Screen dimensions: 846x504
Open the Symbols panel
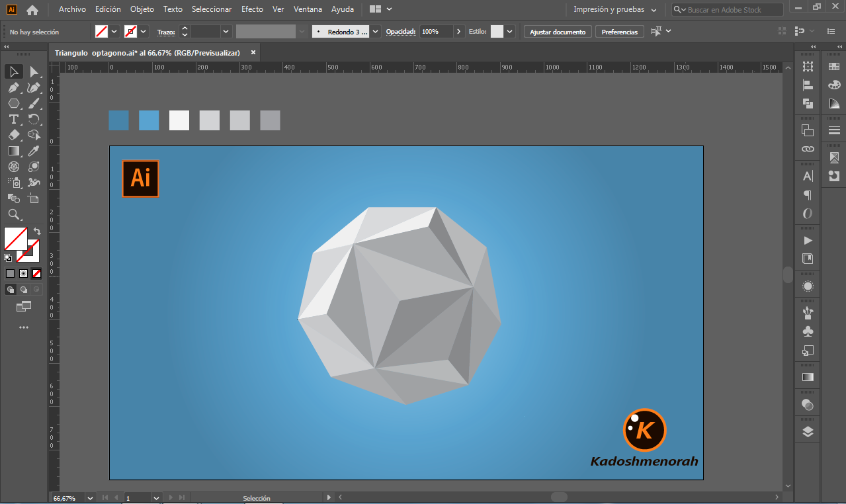point(808,331)
